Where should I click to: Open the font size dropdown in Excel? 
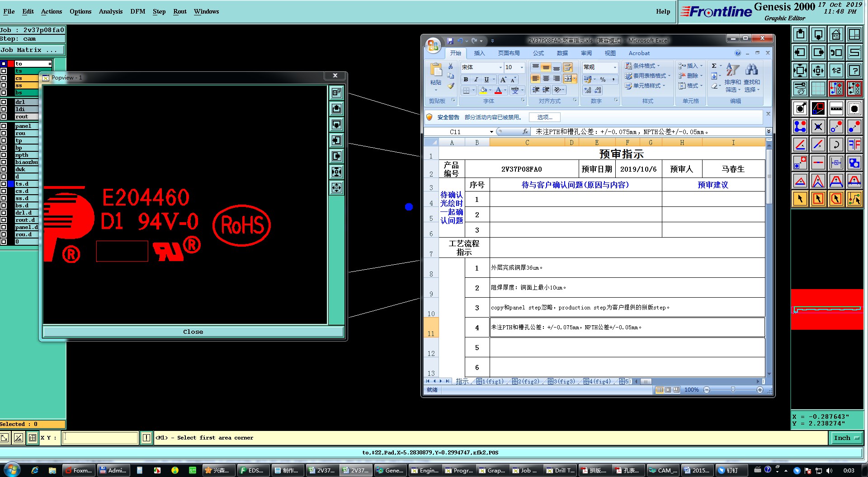pos(521,67)
